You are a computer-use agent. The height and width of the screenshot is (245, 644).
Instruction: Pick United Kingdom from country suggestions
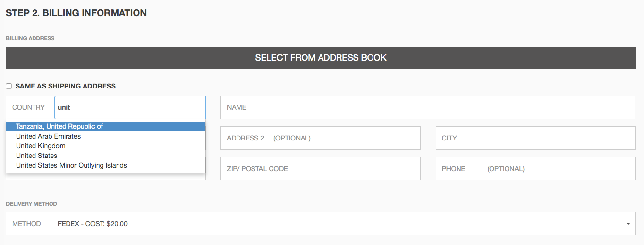[x=41, y=146]
